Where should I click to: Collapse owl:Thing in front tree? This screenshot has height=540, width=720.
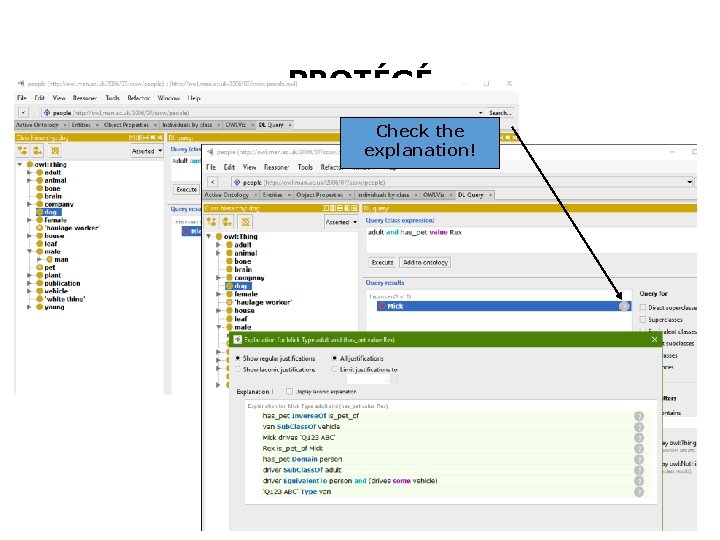coord(209,236)
